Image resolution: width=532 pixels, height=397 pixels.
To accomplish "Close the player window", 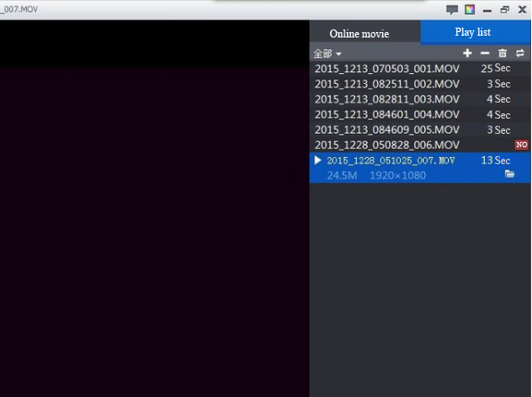I will point(522,10).
